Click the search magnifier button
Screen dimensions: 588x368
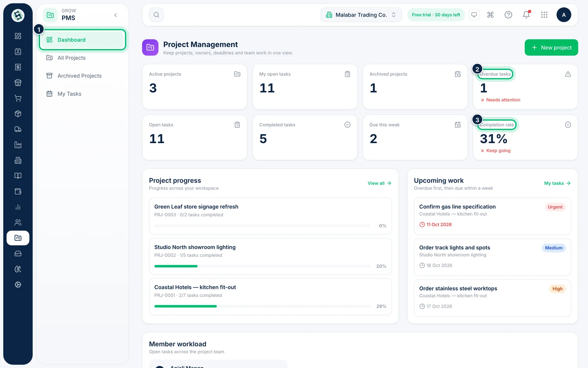[x=156, y=15]
